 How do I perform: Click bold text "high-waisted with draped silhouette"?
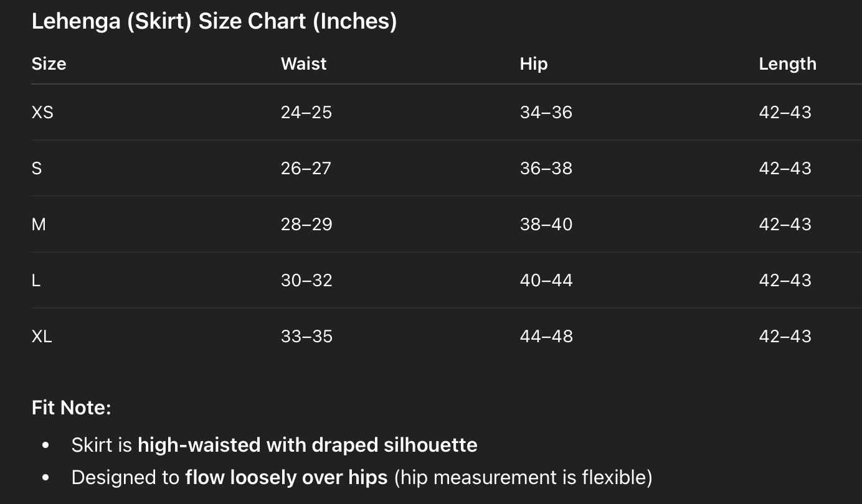pos(307,446)
